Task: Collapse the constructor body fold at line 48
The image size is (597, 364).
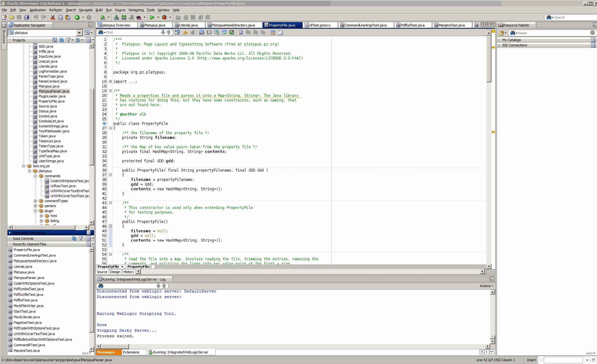Action: pyautogui.click(x=110, y=226)
